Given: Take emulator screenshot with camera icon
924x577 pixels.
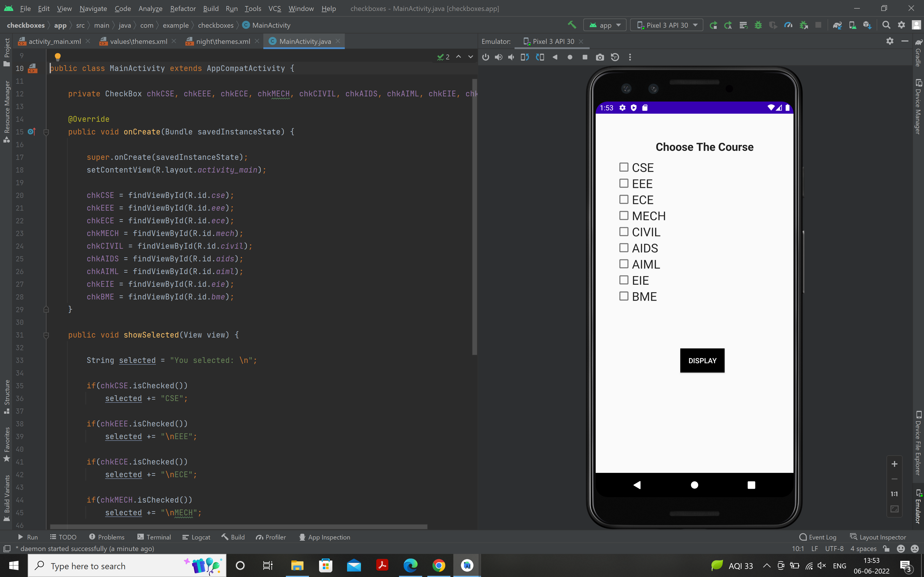Looking at the screenshot, I should tap(600, 57).
